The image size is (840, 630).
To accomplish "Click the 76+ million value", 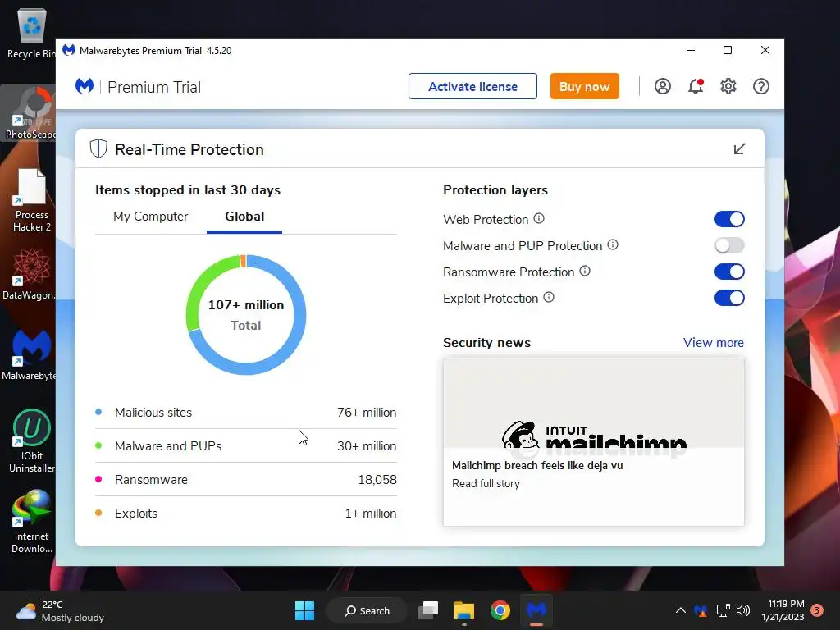I will click(367, 413).
